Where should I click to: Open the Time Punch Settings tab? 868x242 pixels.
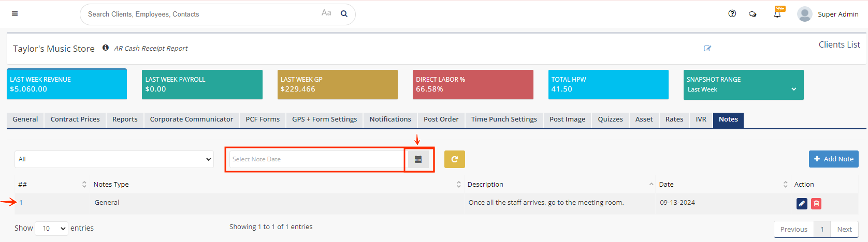(503, 119)
